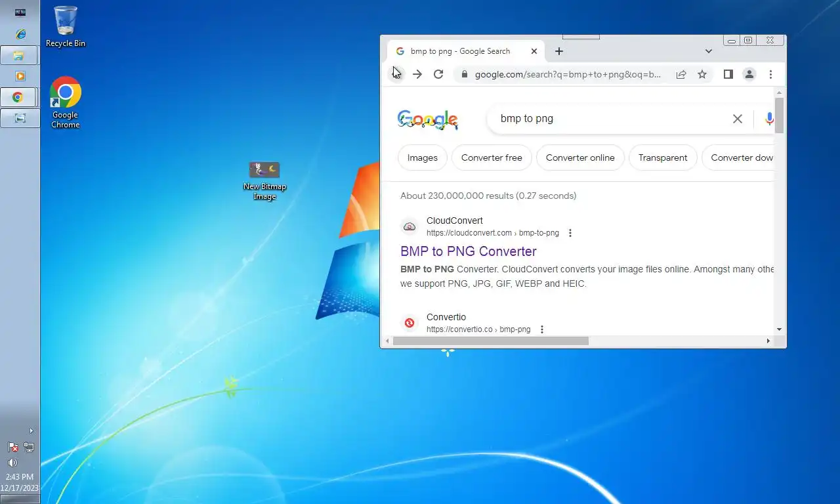Image resolution: width=840 pixels, height=504 pixels.
Task: Go forward using Chrome's forward arrow
Action: [417, 74]
